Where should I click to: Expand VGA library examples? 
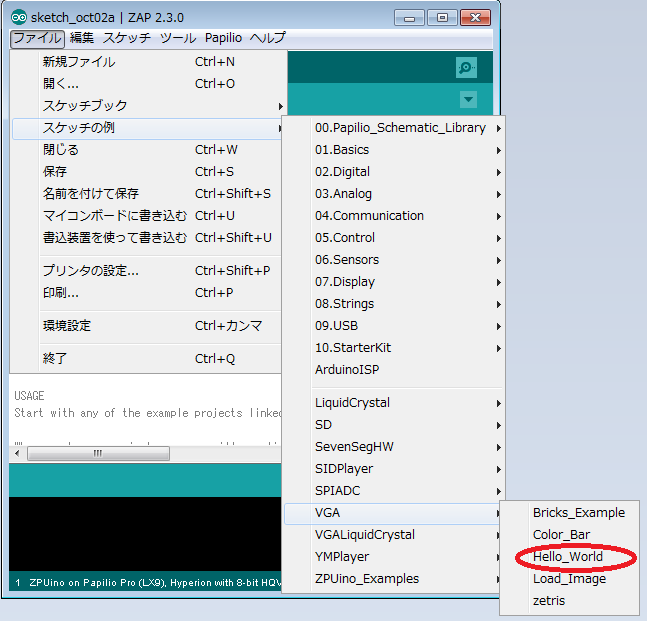[392, 513]
